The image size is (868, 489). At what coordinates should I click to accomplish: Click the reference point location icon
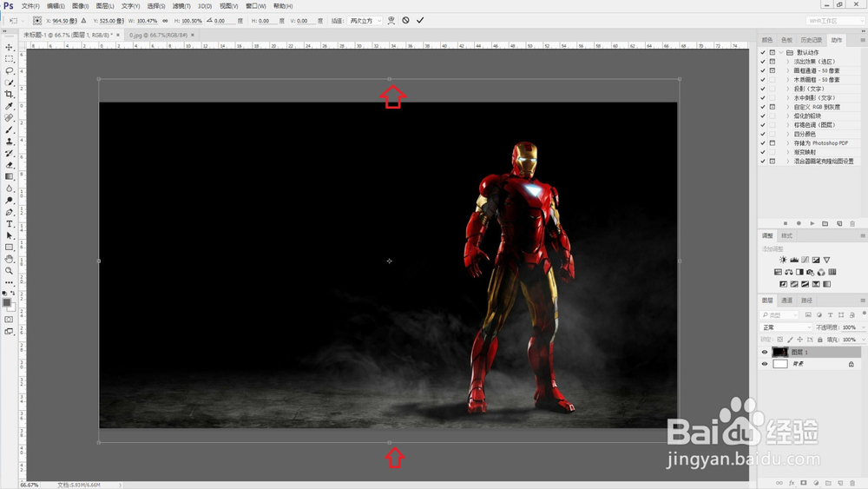coord(37,21)
